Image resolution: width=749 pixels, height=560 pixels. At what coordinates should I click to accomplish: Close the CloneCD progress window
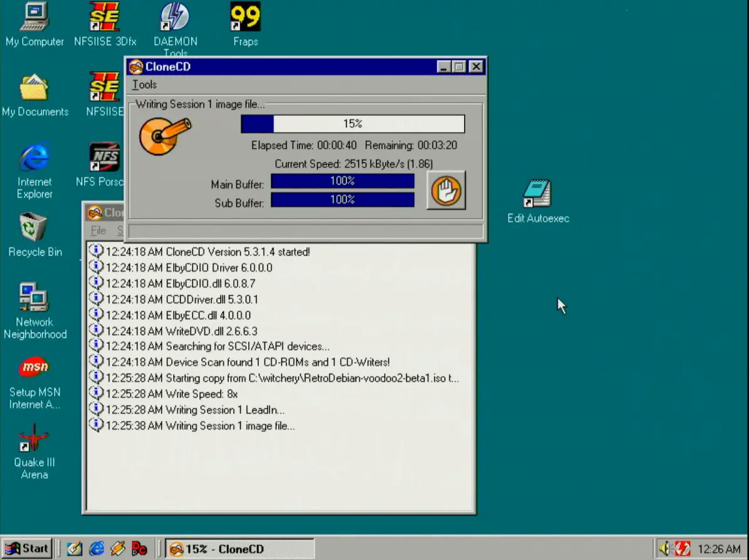(476, 67)
